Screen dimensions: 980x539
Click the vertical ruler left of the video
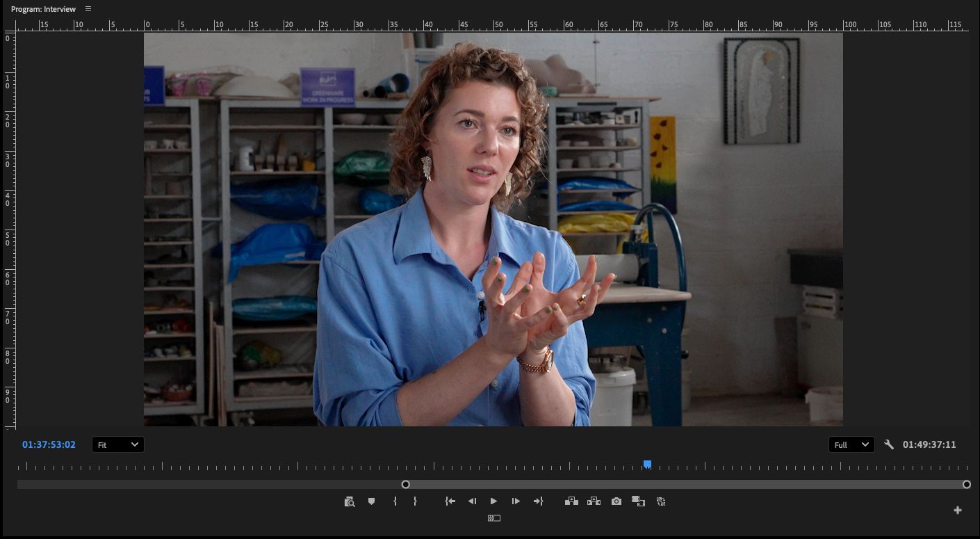(x=9, y=230)
